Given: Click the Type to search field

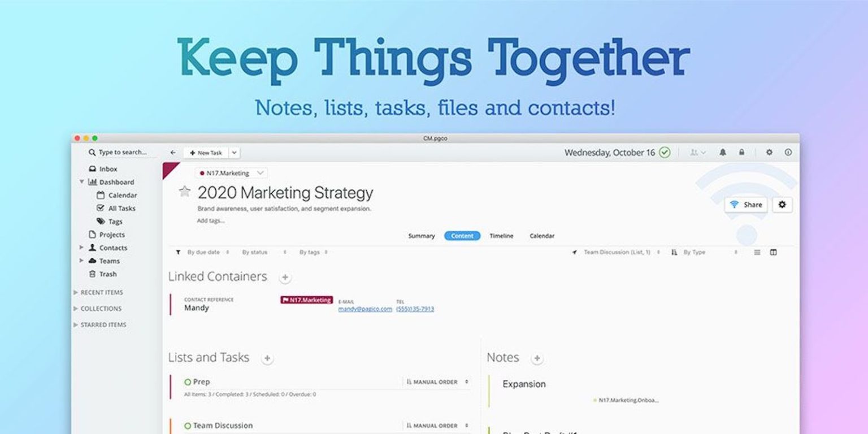Looking at the screenshot, I should coord(122,153).
